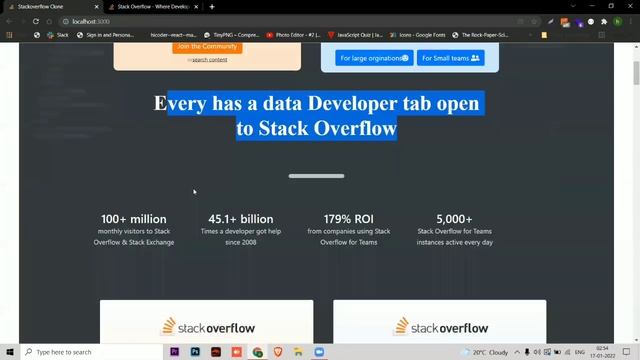Open the TinyPNG bookmark
Image resolution: width=640 pixels, height=360 pixels.
(x=231, y=35)
